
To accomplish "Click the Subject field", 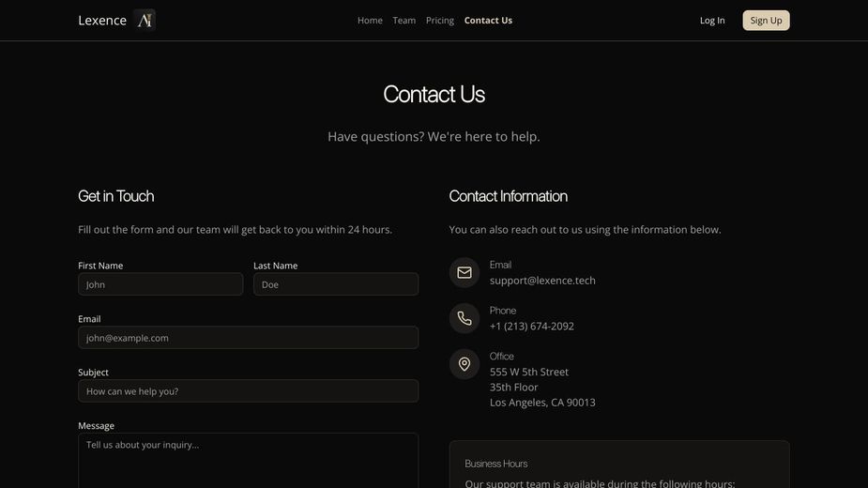I will 248,391.
